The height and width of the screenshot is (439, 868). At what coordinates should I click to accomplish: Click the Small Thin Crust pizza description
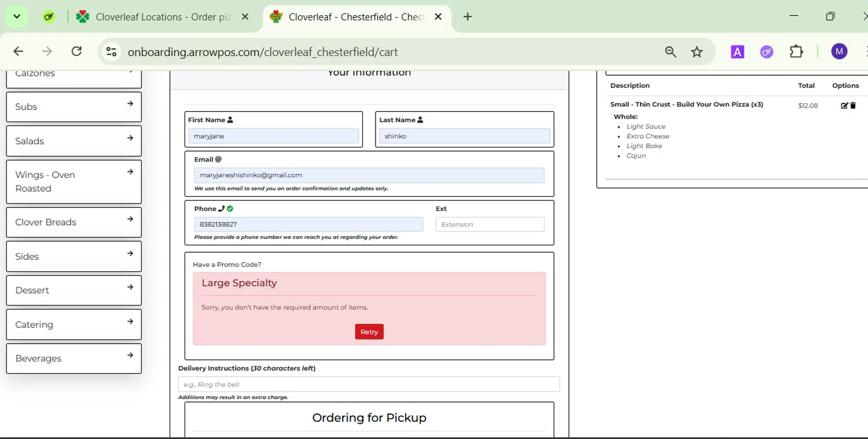pyautogui.click(x=687, y=105)
